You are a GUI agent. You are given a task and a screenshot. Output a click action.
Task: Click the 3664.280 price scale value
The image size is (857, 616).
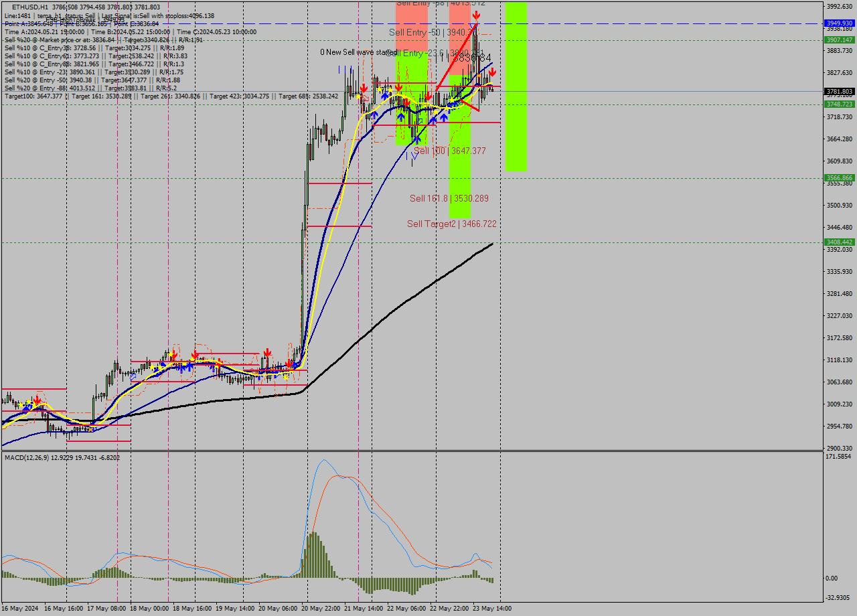(x=839, y=139)
